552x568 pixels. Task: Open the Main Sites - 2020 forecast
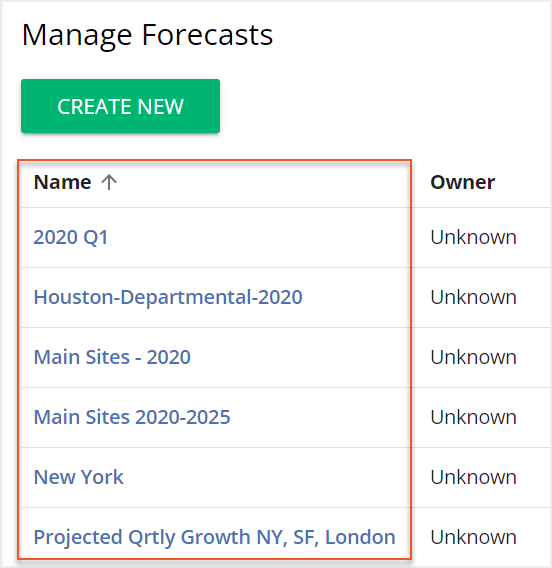point(112,357)
